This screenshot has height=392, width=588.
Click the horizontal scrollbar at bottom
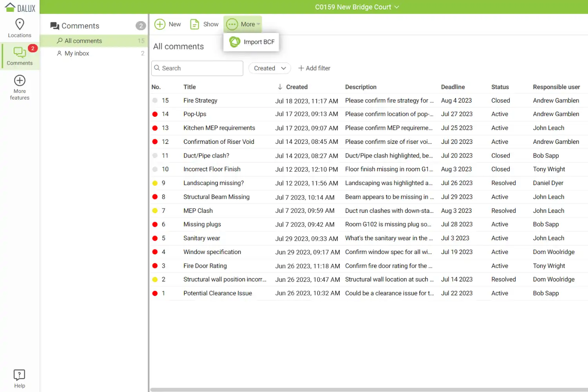[x=368, y=390]
